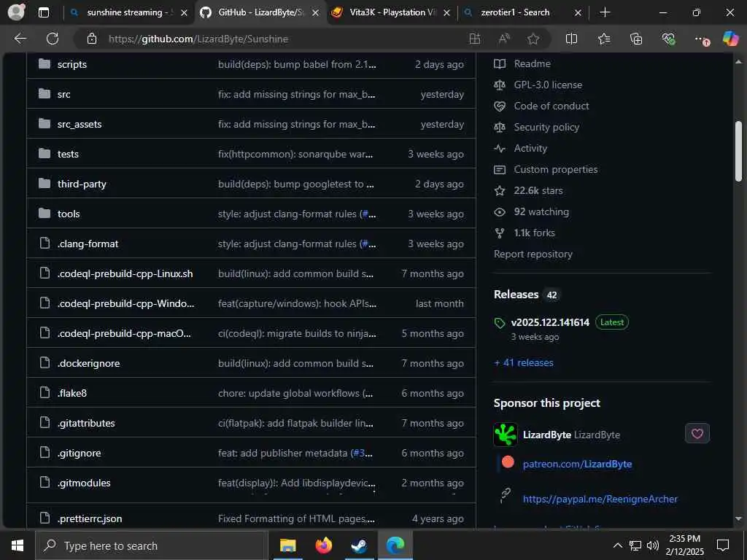The width and height of the screenshot is (747, 560).
Task: Open the tab actions menu icon
Action: (x=43, y=13)
